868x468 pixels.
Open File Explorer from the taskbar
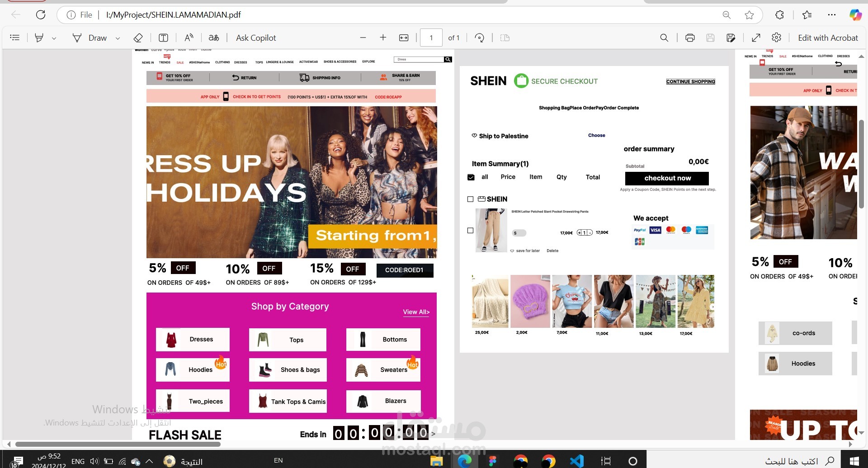[x=436, y=461]
